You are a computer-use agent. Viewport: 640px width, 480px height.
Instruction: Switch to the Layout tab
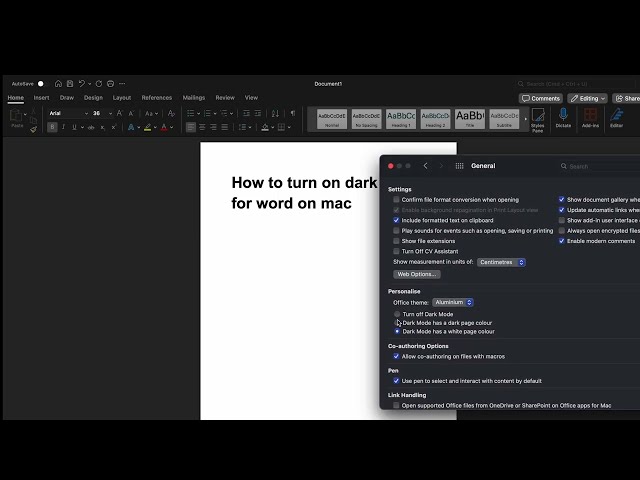pyautogui.click(x=122, y=98)
